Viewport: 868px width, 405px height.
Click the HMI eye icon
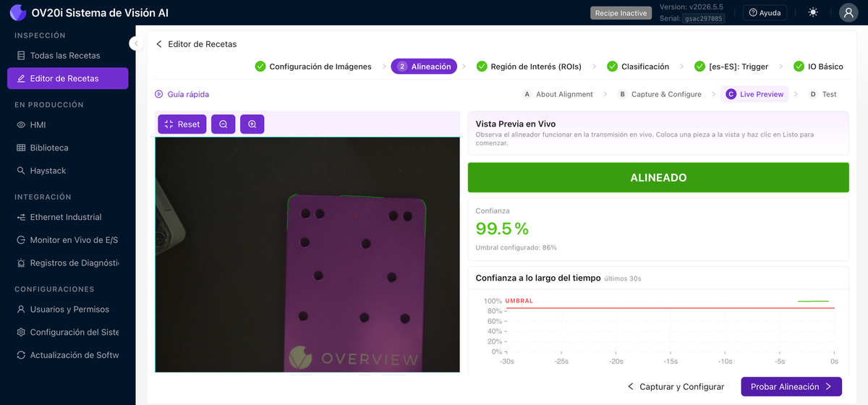tap(21, 125)
